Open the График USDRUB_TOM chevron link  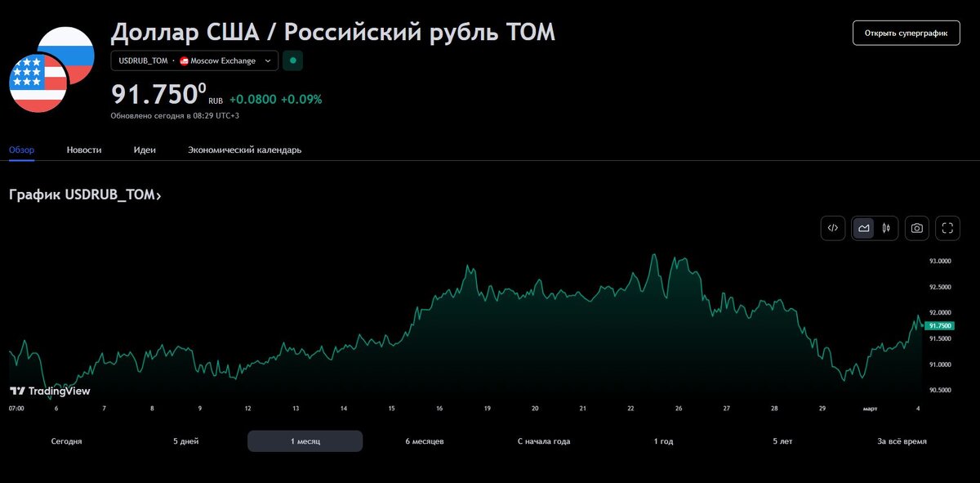pos(160,195)
